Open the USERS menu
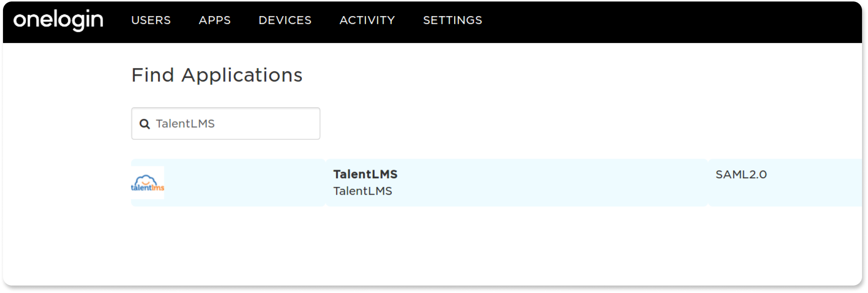This screenshot has width=868, height=293. tap(151, 20)
